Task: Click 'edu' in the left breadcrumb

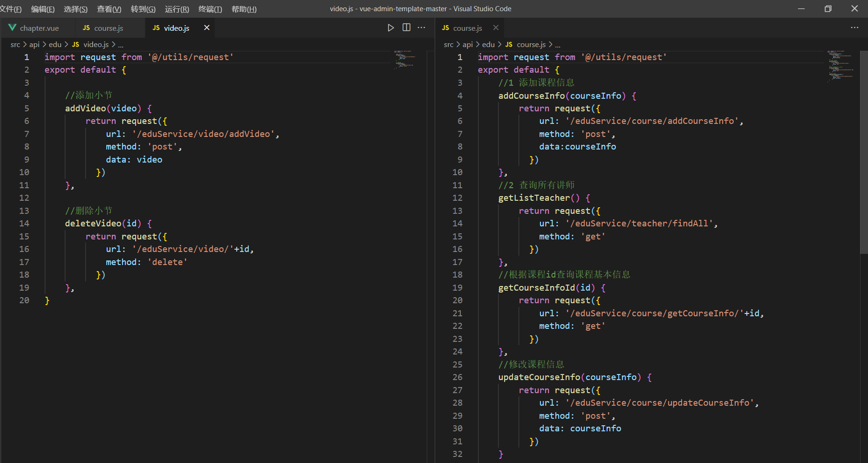Action: (55, 45)
